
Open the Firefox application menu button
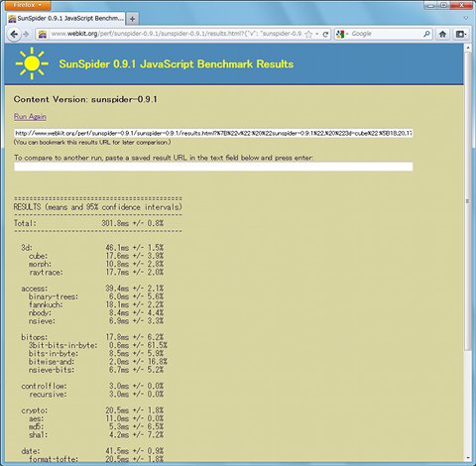click(28, 5)
